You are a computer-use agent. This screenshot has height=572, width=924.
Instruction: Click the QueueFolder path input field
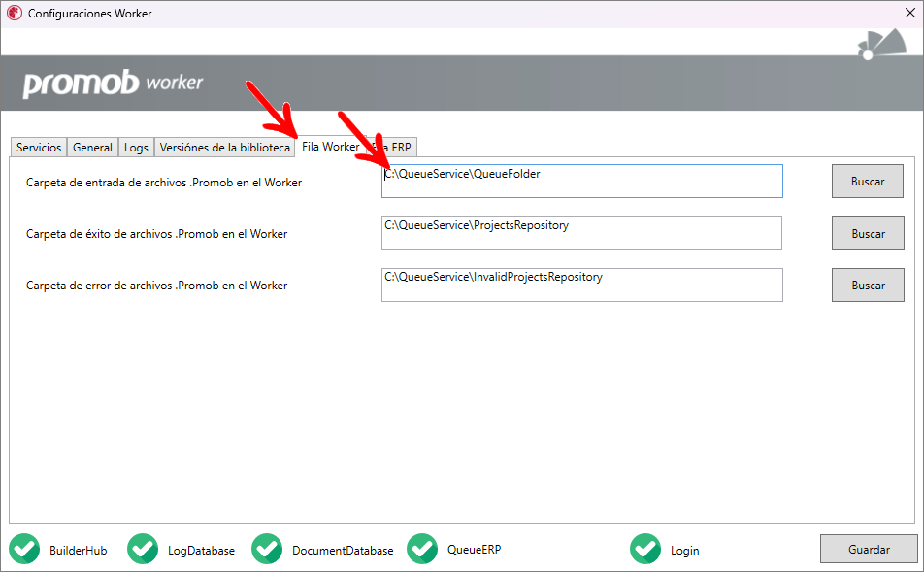[582, 181]
